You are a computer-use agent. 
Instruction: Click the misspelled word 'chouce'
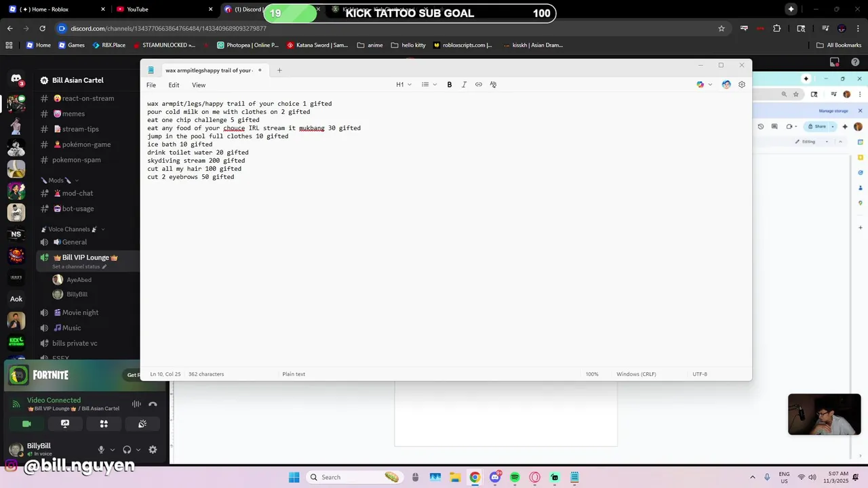[x=234, y=128]
